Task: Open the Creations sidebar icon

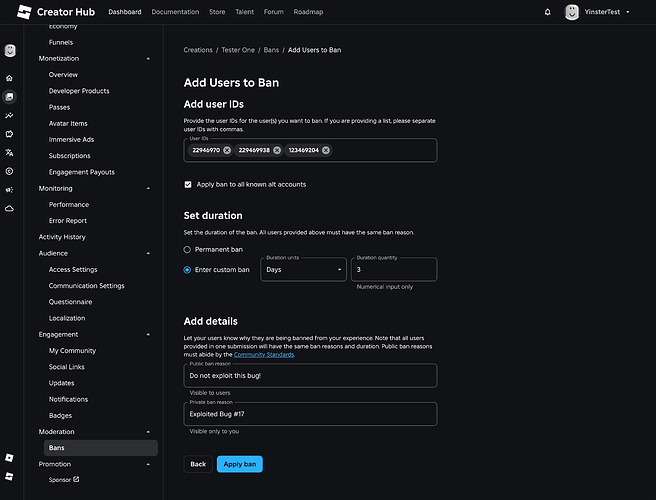Action: tap(9, 97)
